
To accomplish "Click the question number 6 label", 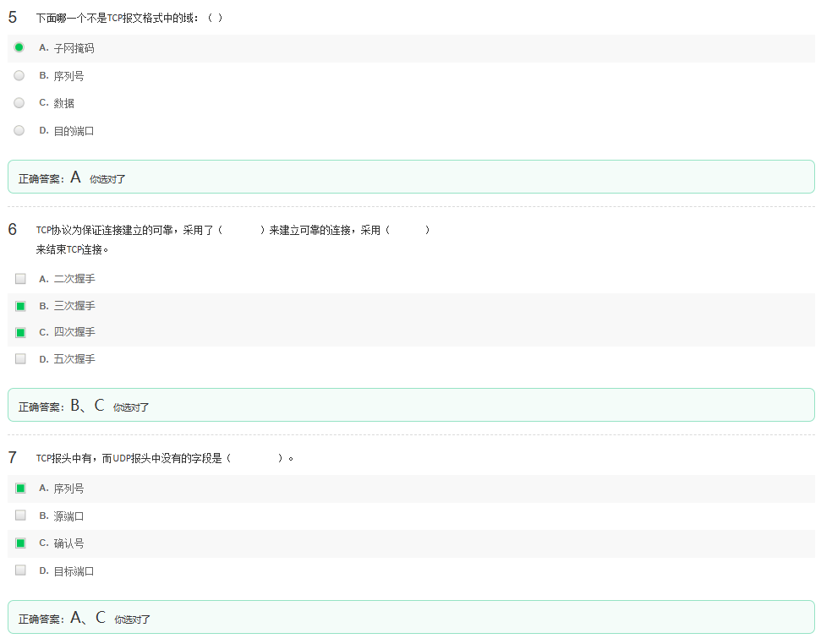I will pos(13,229).
